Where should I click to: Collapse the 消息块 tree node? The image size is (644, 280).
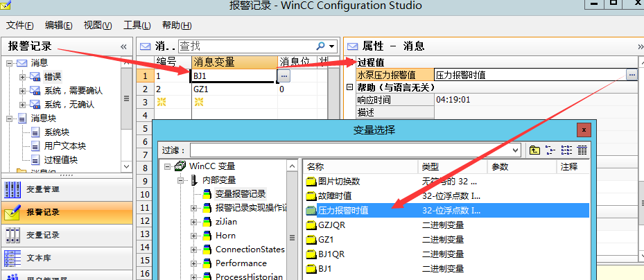click(x=10, y=119)
